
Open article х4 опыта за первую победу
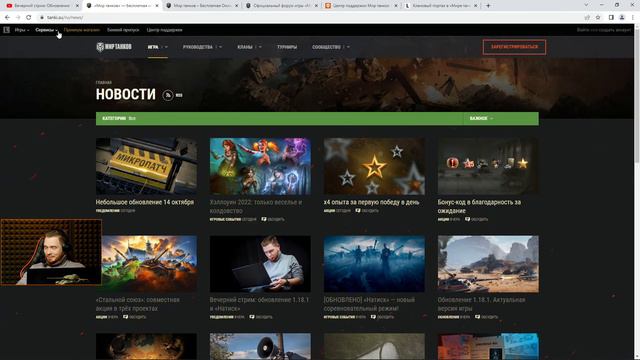(x=371, y=202)
